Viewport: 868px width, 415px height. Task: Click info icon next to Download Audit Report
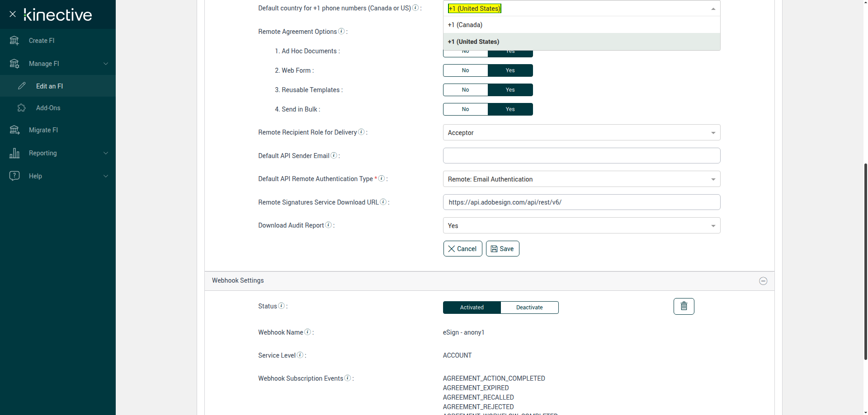tap(329, 225)
